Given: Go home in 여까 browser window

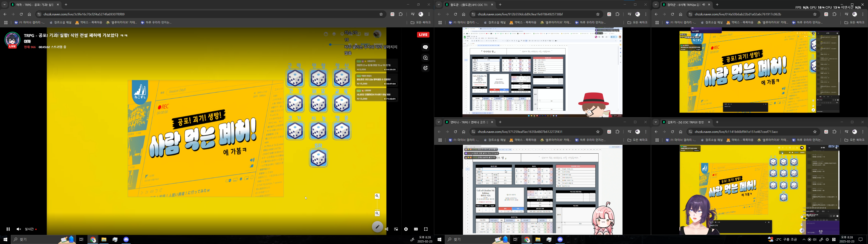Looking at the screenshot, I should [29, 14].
